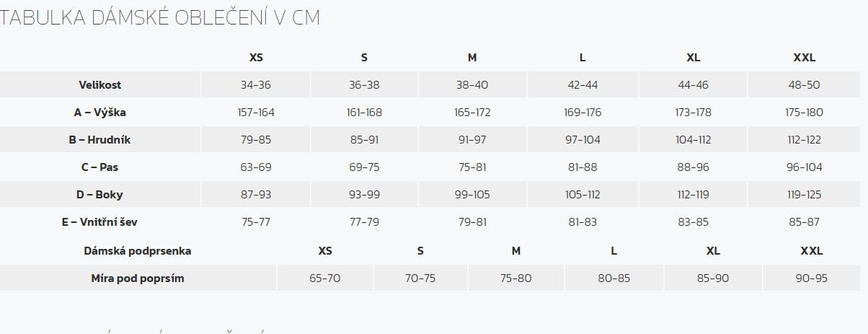Click the 90-95 underbust cell

pyautogui.click(x=812, y=278)
